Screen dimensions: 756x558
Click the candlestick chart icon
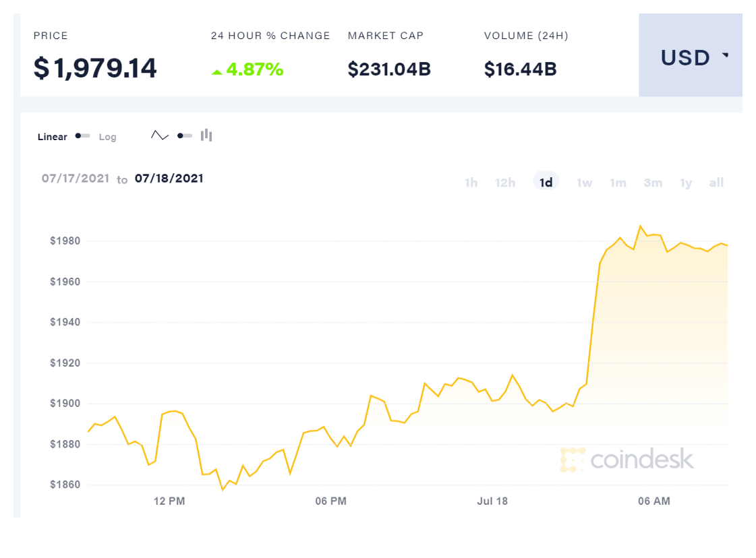206,135
